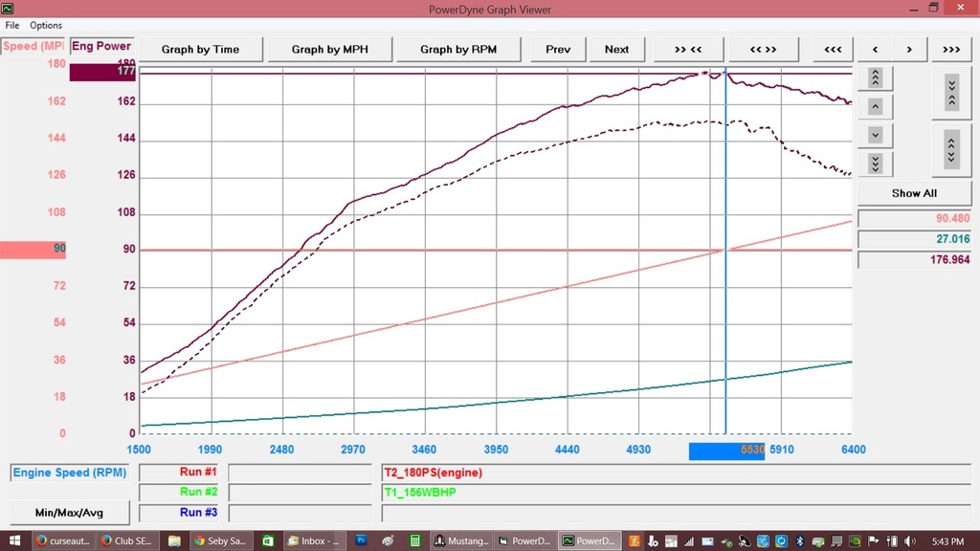Click the 90.480 speed readout
This screenshot has width=980, height=551.
point(914,218)
